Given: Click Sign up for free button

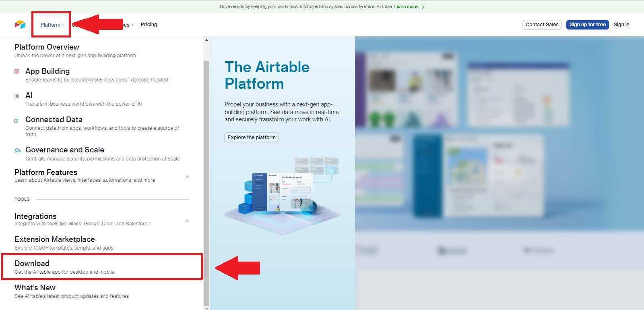Looking at the screenshot, I should pos(587,25).
